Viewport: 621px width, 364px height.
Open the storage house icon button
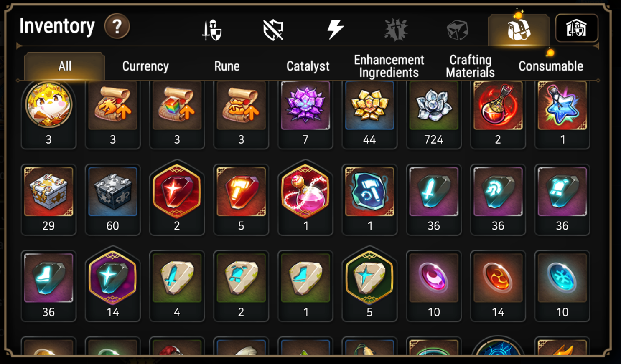[x=577, y=28]
